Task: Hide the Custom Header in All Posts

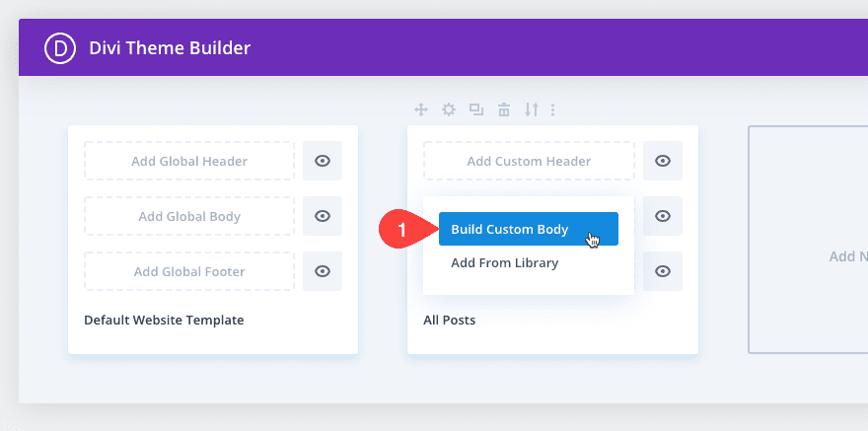Action: pos(663,161)
